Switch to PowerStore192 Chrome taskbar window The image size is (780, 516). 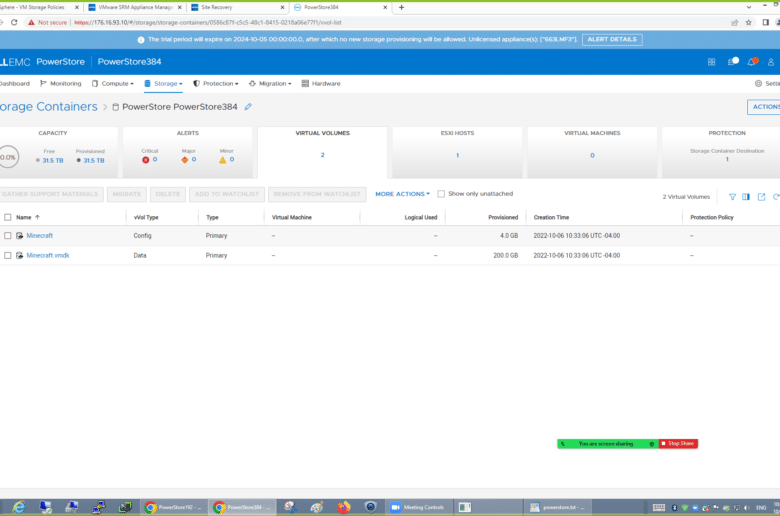[173, 507]
